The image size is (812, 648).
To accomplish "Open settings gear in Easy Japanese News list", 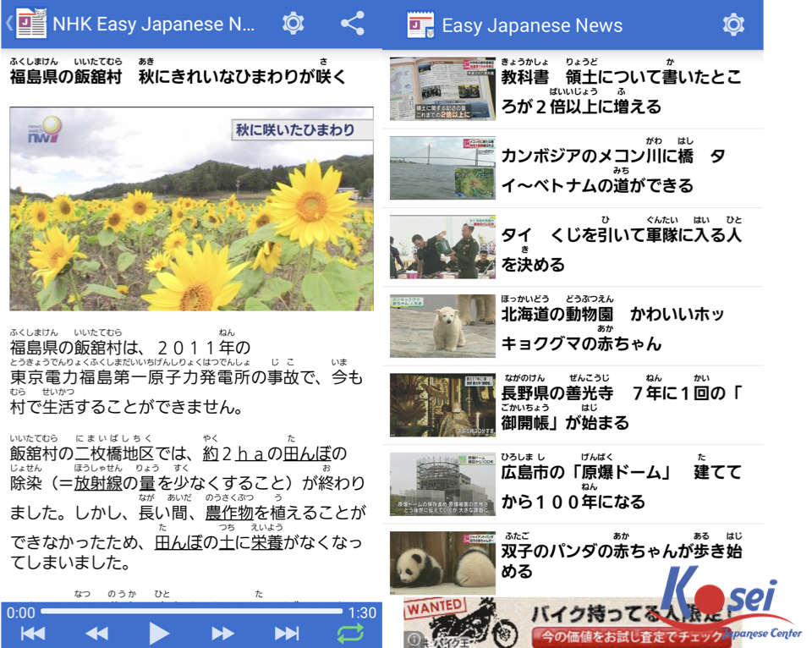I will [x=733, y=25].
